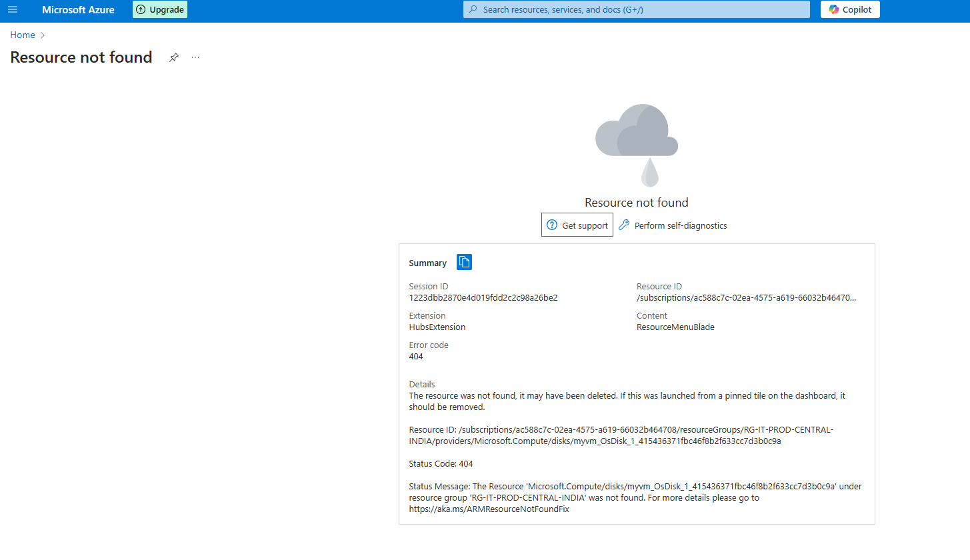
Task: Click the self-diagnostics wrench icon
Action: [x=624, y=225]
